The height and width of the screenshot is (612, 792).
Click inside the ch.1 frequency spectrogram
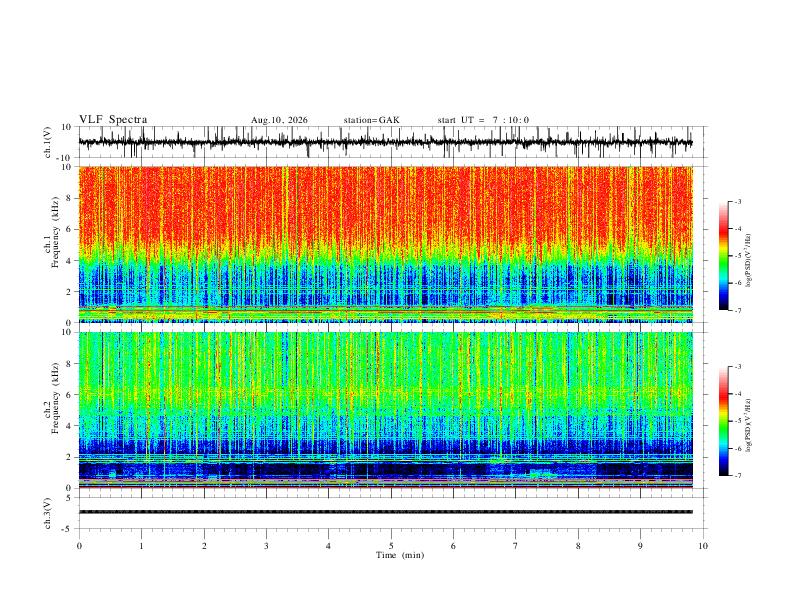pyautogui.click(x=385, y=244)
